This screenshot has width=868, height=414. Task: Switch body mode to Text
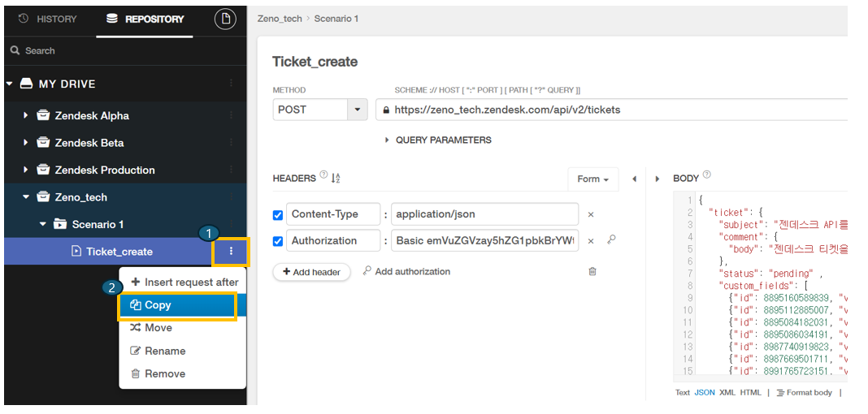[683, 392]
